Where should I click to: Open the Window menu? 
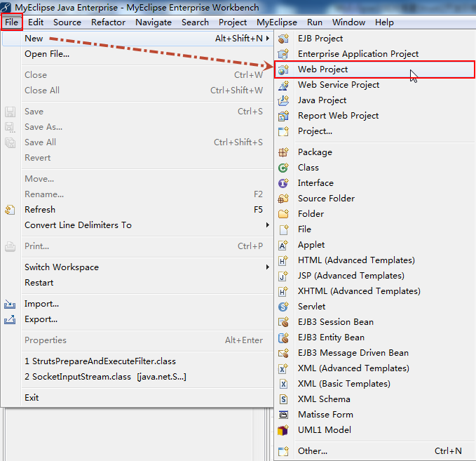pos(348,22)
